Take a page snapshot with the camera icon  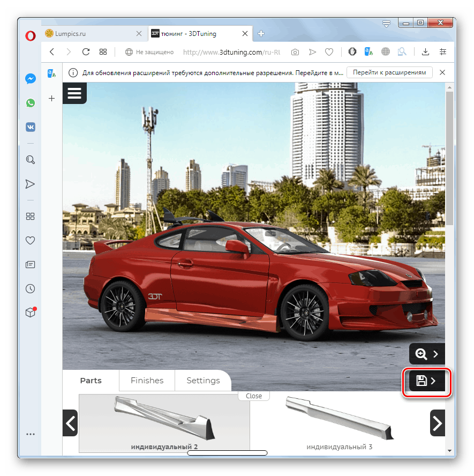point(295,52)
